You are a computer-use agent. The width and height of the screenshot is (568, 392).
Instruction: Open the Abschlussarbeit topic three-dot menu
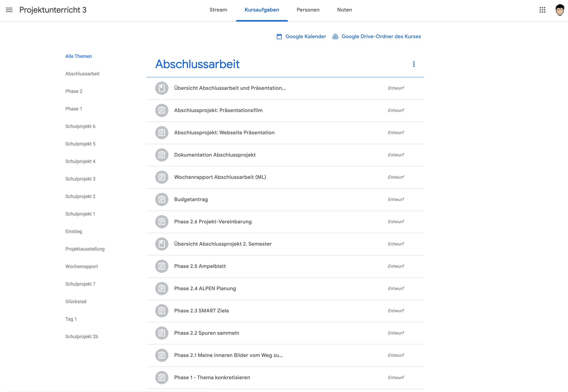click(414, 64)
